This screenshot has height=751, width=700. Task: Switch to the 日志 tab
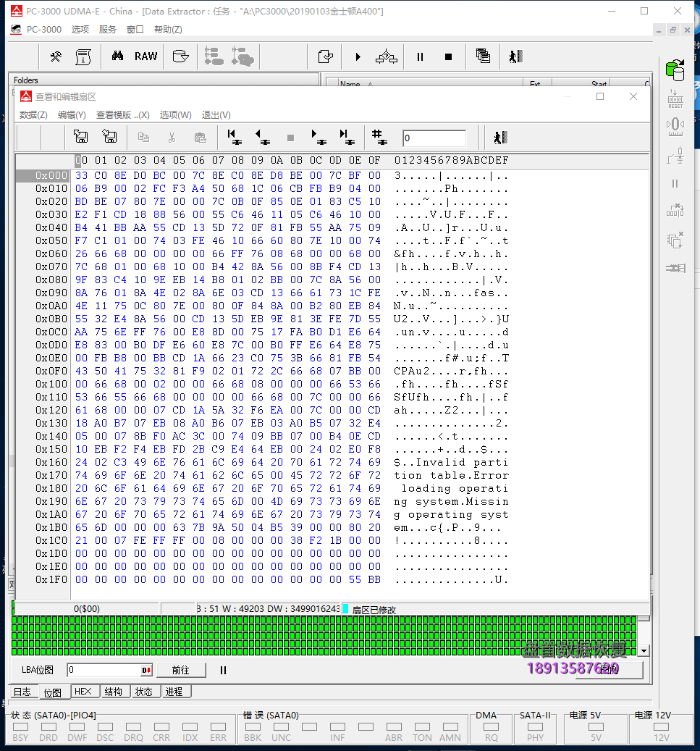pos(22,692)
